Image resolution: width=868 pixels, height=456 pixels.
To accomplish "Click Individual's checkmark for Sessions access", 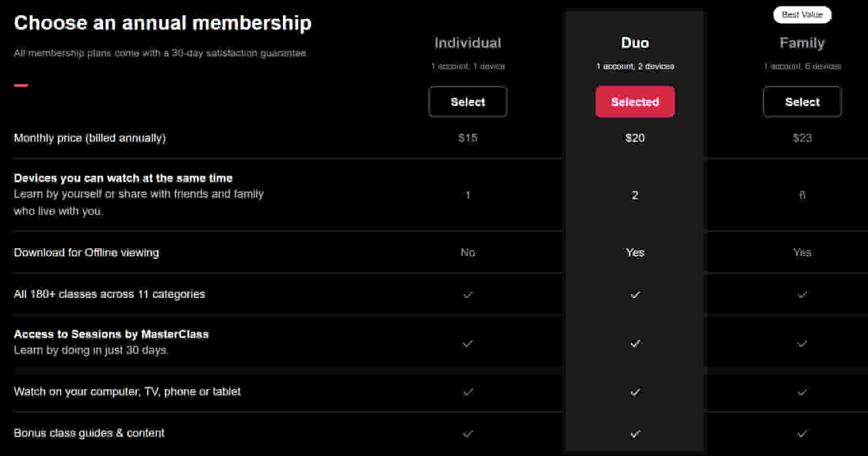I will coord(467,343).
